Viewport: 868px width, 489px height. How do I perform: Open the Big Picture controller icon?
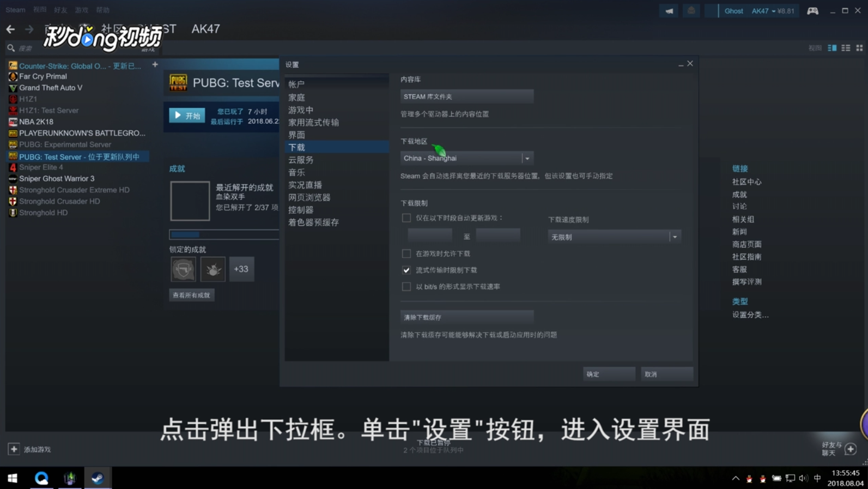[x=812, y=11]
